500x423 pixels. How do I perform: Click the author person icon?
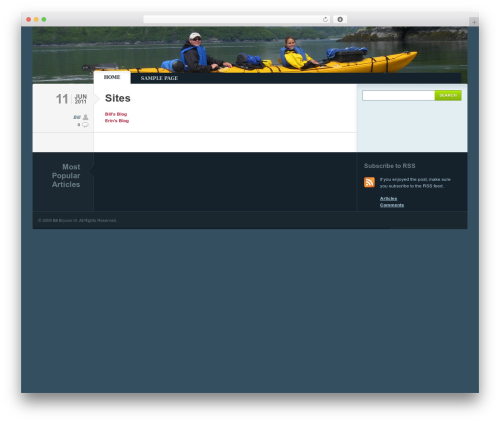[x=86, y=117]
